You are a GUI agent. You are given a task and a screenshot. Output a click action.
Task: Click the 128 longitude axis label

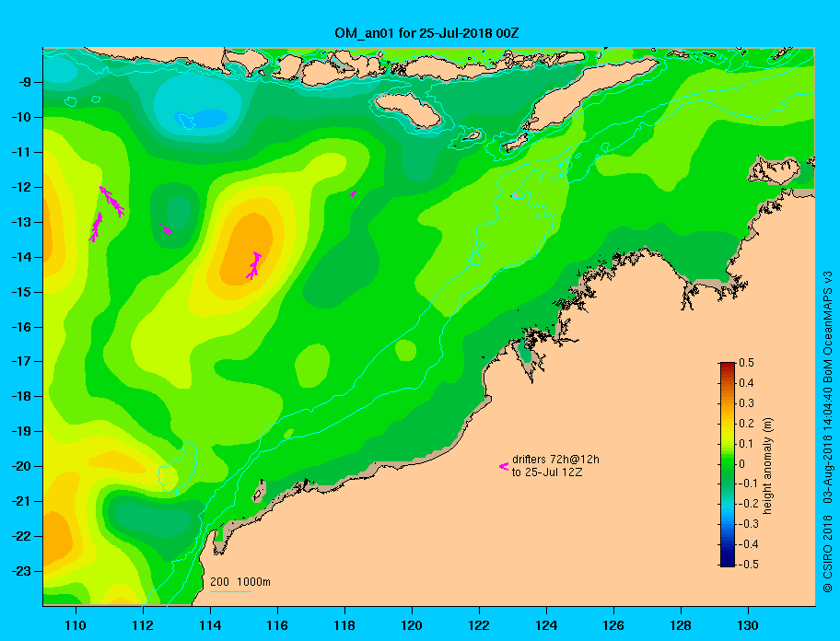coord(681,625)
